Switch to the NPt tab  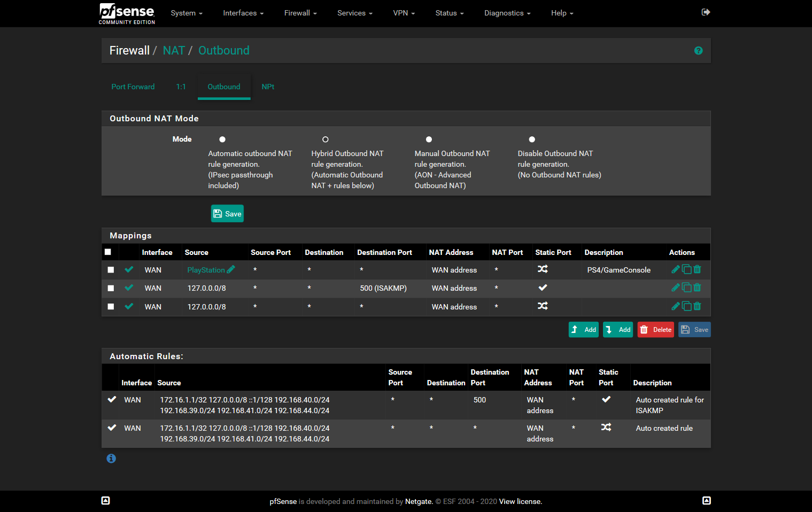pyautogui.click(x=268, y=87)
